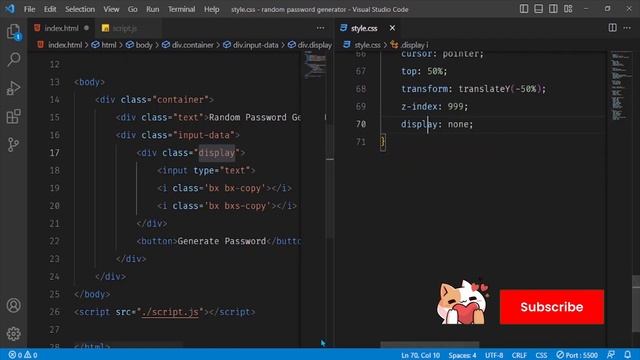Click the minimap of style.css editor
Viewport: 640px width, 360px height.
pos(621,86)
